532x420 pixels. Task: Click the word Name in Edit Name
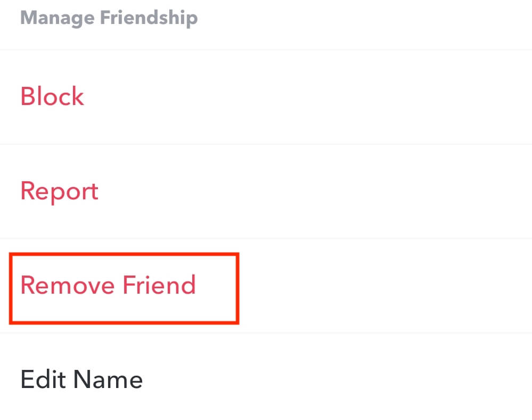108,379
